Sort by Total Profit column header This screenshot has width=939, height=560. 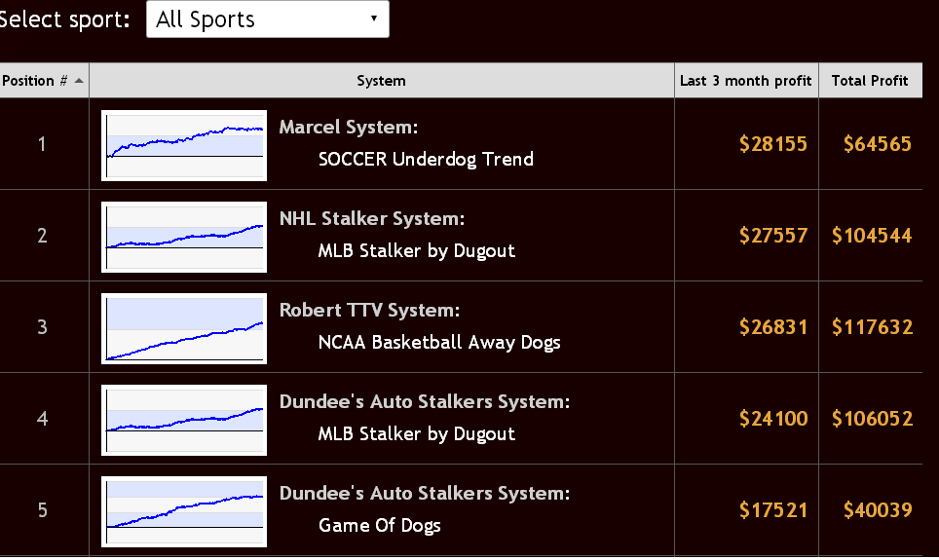pyautogui.click(x=870, y=80)
